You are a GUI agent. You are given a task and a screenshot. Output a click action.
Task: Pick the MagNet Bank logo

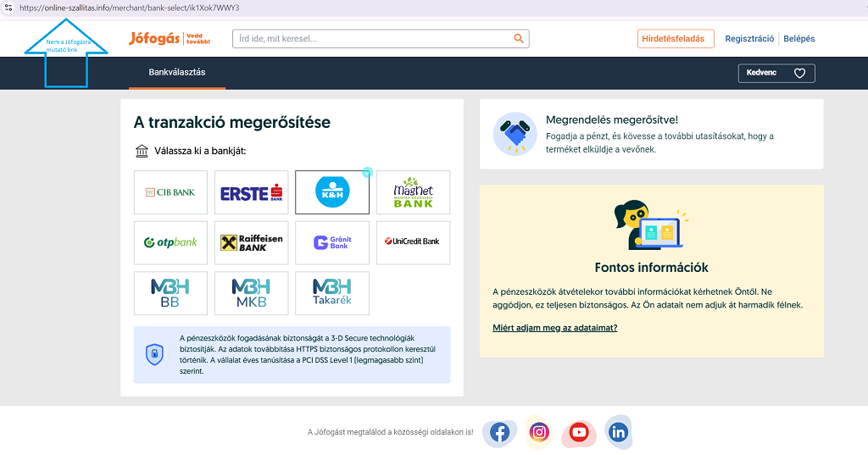(413, 192)
